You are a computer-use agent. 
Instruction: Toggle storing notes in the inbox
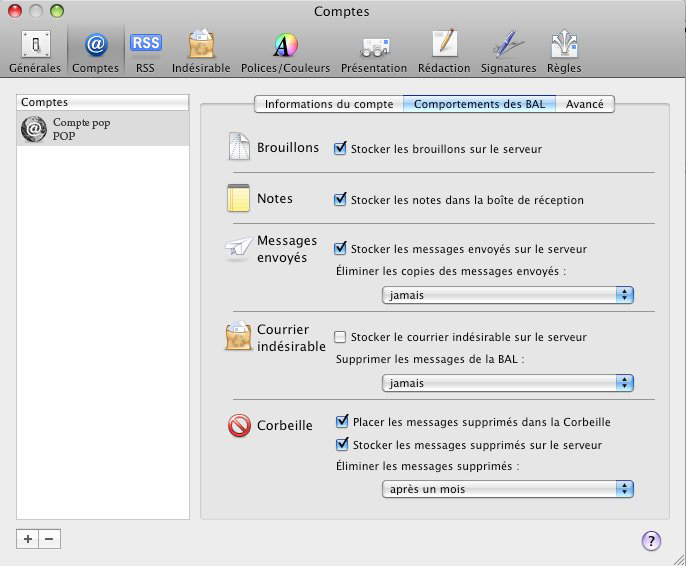(x=341, y=200)
